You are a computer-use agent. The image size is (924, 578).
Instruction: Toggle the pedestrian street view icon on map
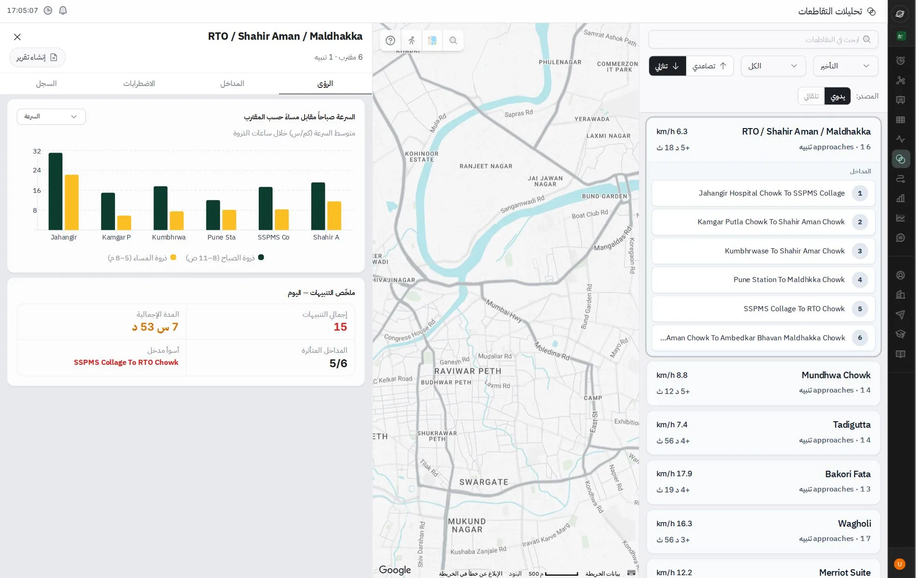(412, 41)
